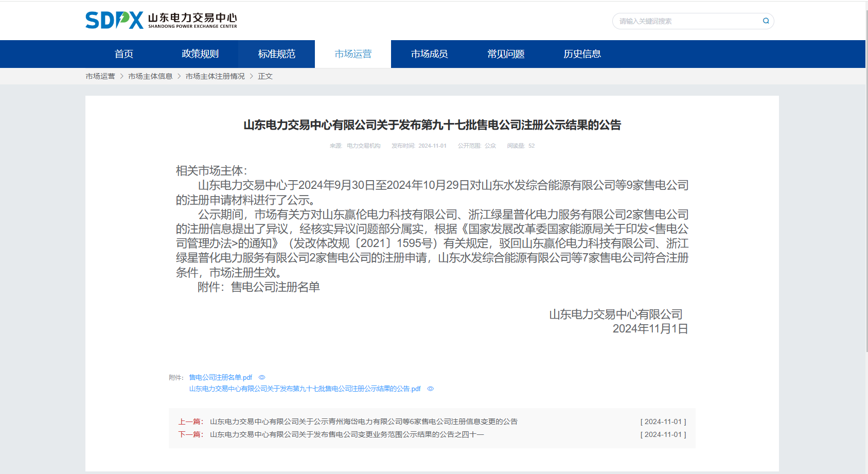Open the 售电公司注册名单.pdf attachment link

coord(220,377)
